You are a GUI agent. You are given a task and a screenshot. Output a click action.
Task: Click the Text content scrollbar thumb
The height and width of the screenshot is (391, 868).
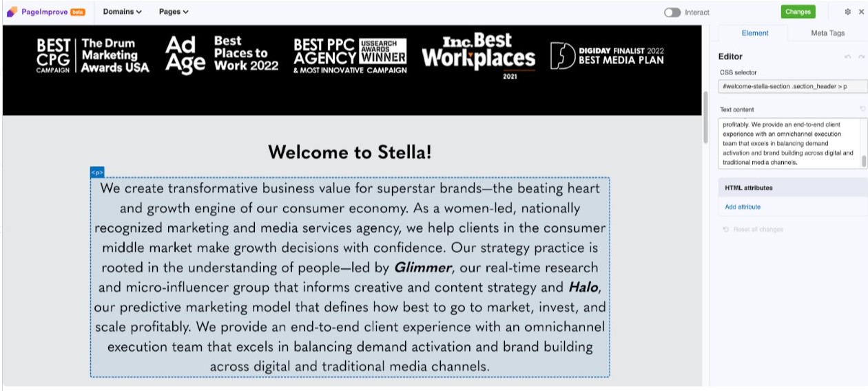pyautogui.click(x=864, y=161)
